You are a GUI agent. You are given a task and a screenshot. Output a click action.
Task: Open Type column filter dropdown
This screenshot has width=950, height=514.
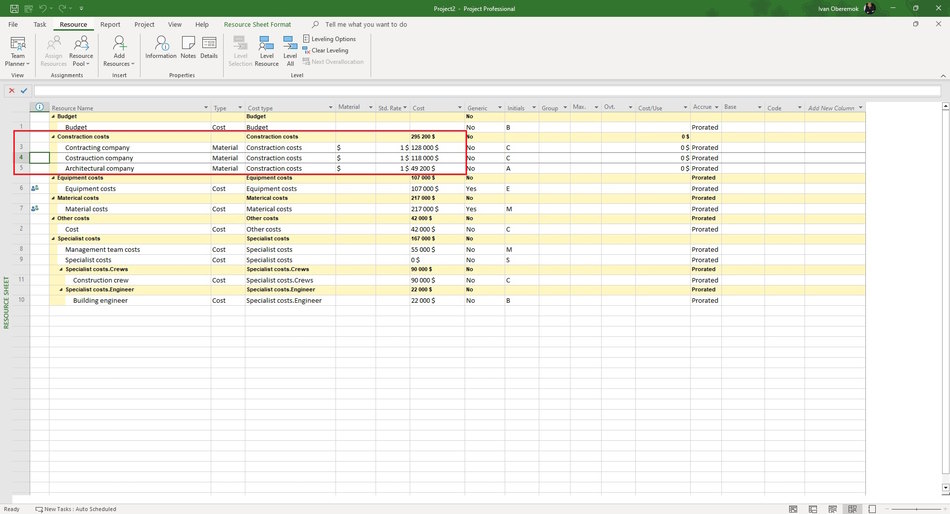tap(240, 107)
